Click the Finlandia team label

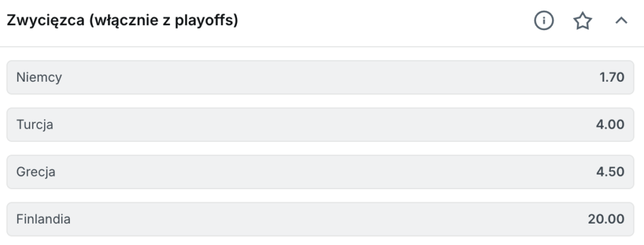coord(43,219)
